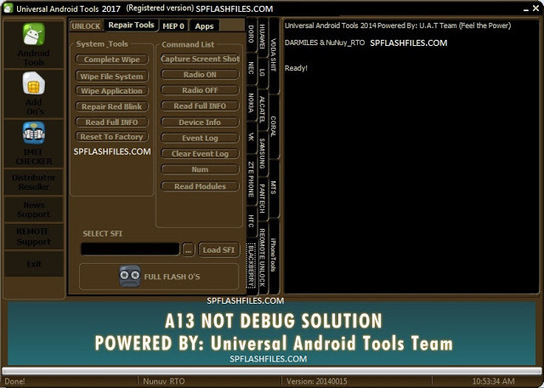The width and height of the screenshot is (544, 388).
Task: Click Wipe Application button
Action: coord(112,91)
